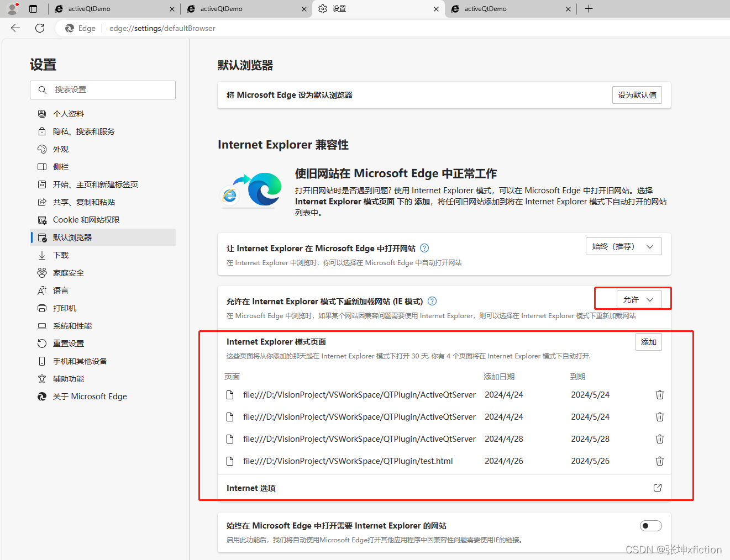Click the address bar URL
730x560 pixels.
[x=162, y=28]
